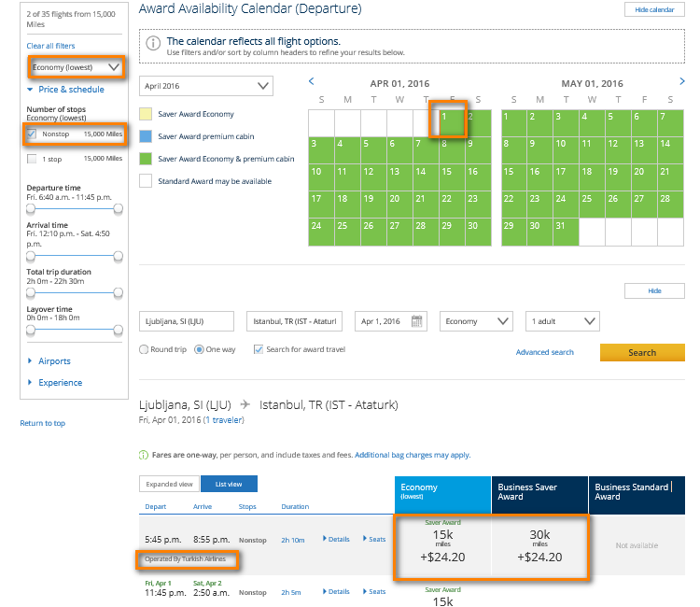Open the date picker calendar icon
The image size is (700, 607).
click(x=417, y=321)
